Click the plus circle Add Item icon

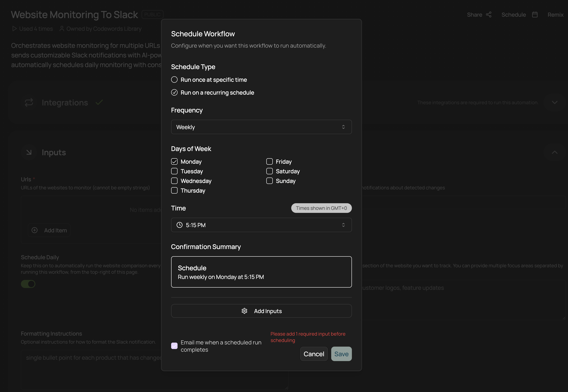(x=35, y=230)
